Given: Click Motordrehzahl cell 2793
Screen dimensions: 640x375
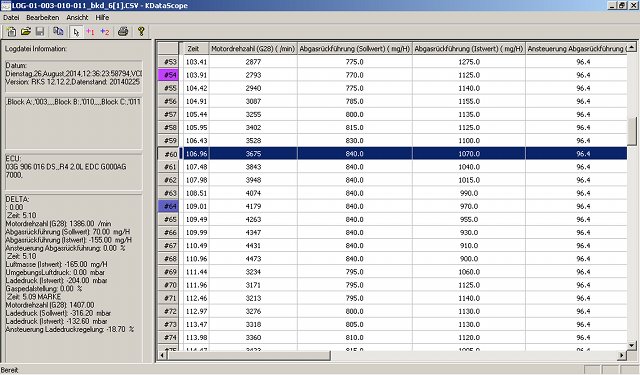Looking at the screenshot, I should pos(253,75).
